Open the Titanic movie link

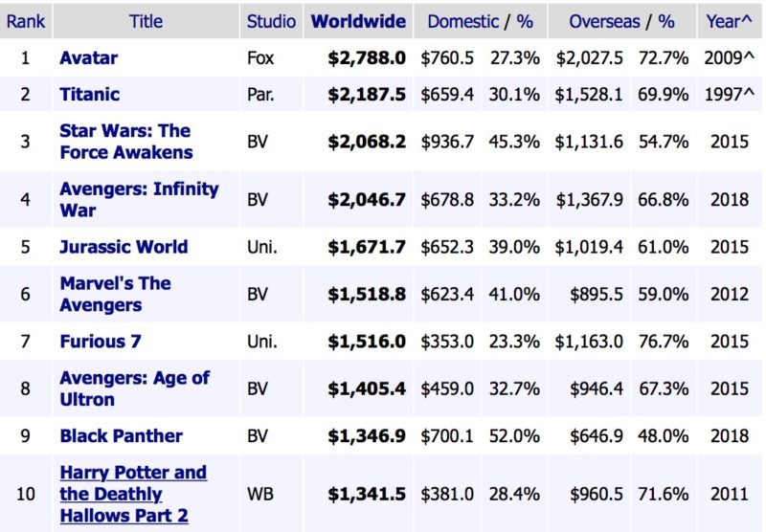(91, 95)
